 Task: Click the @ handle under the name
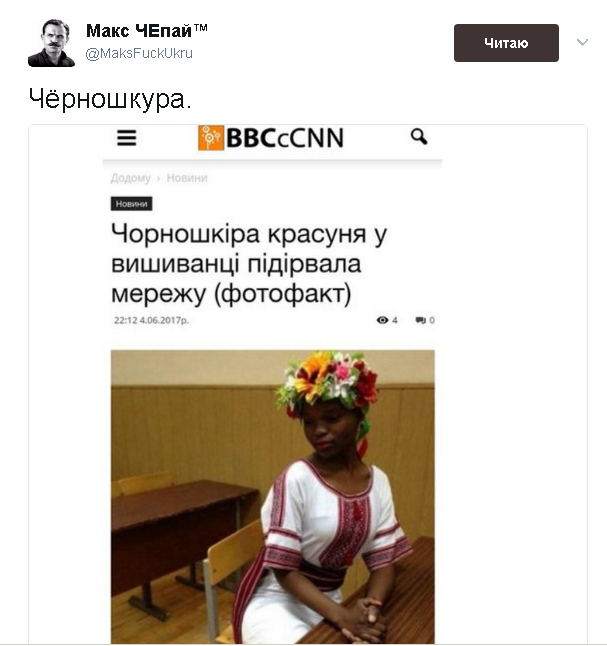click(139, 54)
